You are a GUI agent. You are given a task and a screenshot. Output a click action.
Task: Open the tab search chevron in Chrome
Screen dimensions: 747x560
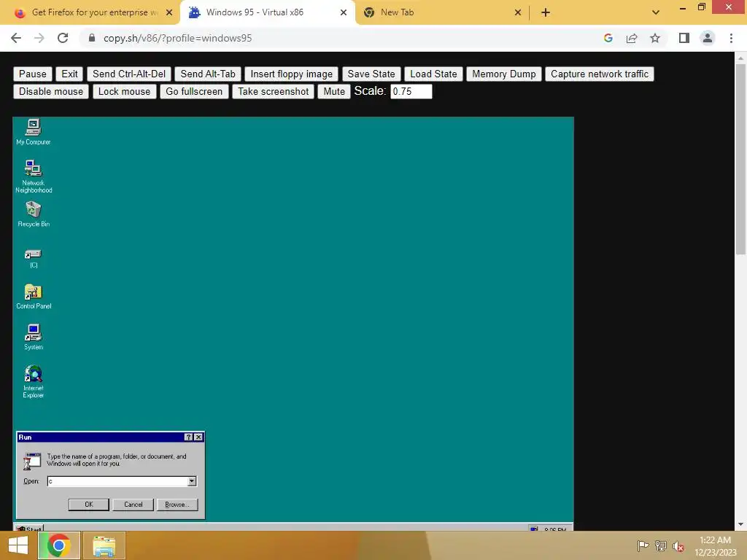(656, 12)
